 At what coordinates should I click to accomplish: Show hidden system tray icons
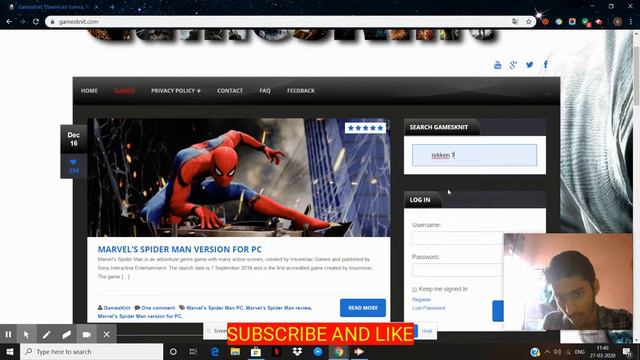[x=547, y=352]
